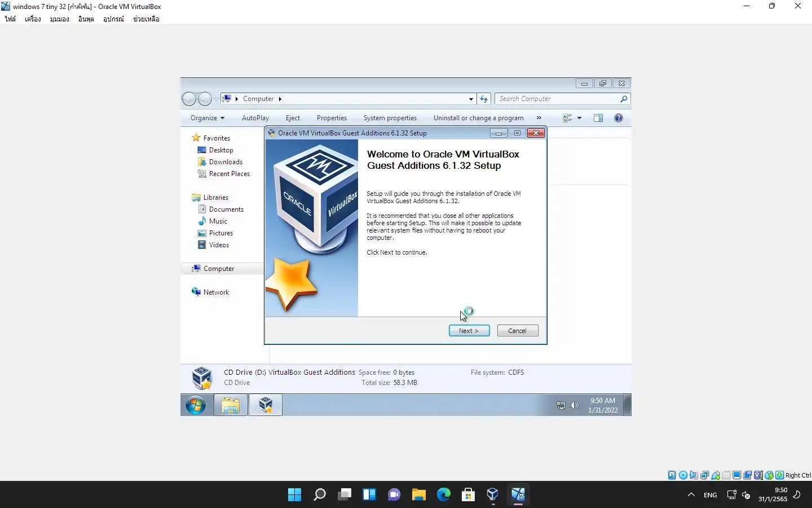This screenshot has height=508, width=812.
Task: Click Show desktop strip in guest taskbar
Action: (x=628, y=405)
